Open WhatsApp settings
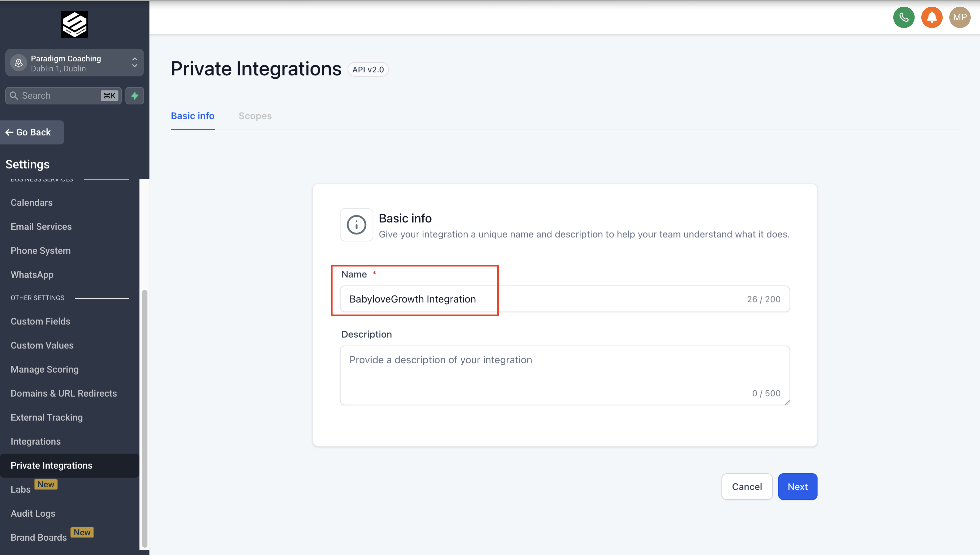The width and height of the screenshot is (980, 555). 32,274
